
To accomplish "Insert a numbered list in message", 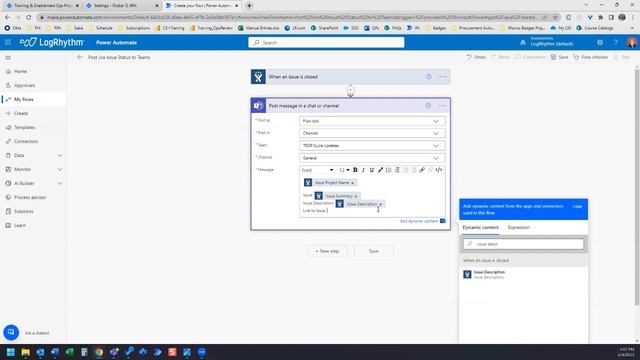I will [397, 170].
